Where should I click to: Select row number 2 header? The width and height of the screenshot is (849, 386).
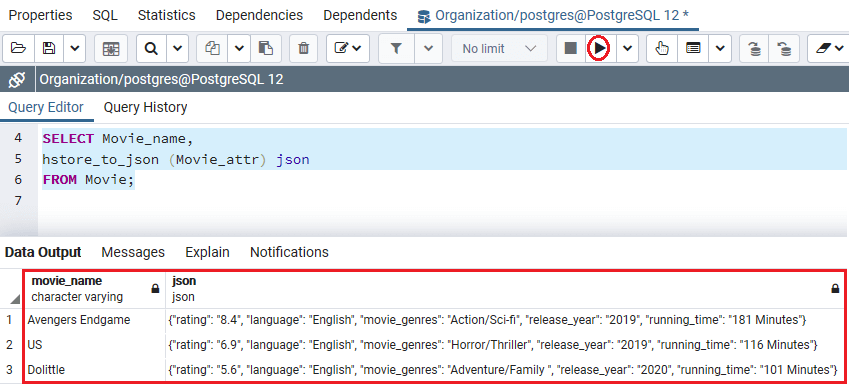coord(9,344)
